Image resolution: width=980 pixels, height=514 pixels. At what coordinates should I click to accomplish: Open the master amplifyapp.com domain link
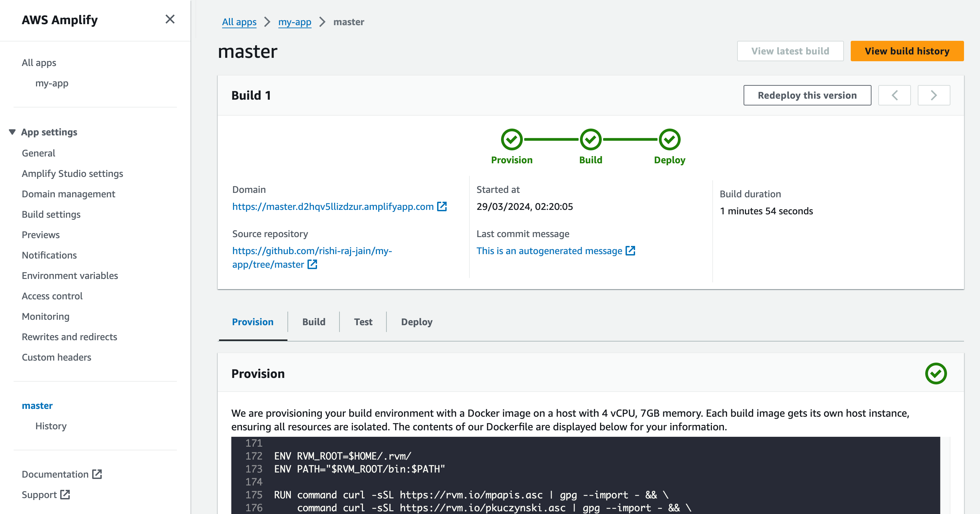tap(333, 206)
